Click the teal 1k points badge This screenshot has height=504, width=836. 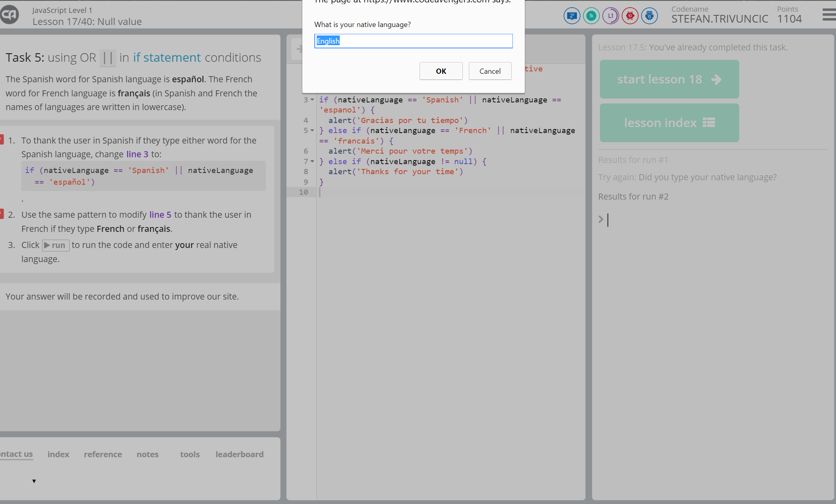pyautogui.click(x=591, y=16)
